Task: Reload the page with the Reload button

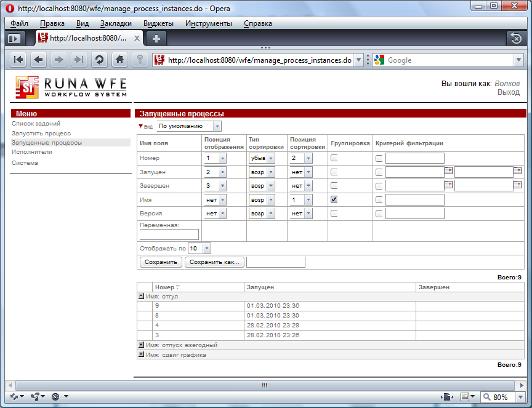Action: tap(99, 60)
